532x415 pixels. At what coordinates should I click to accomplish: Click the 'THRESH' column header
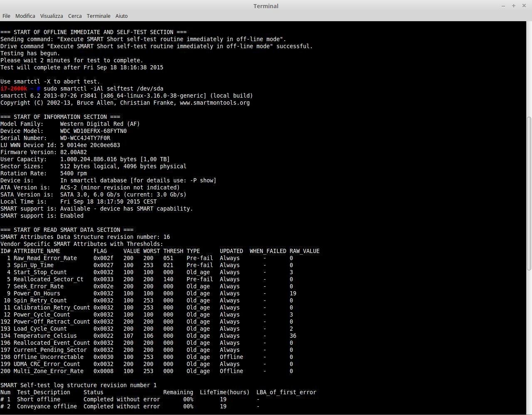pos(173,251)
